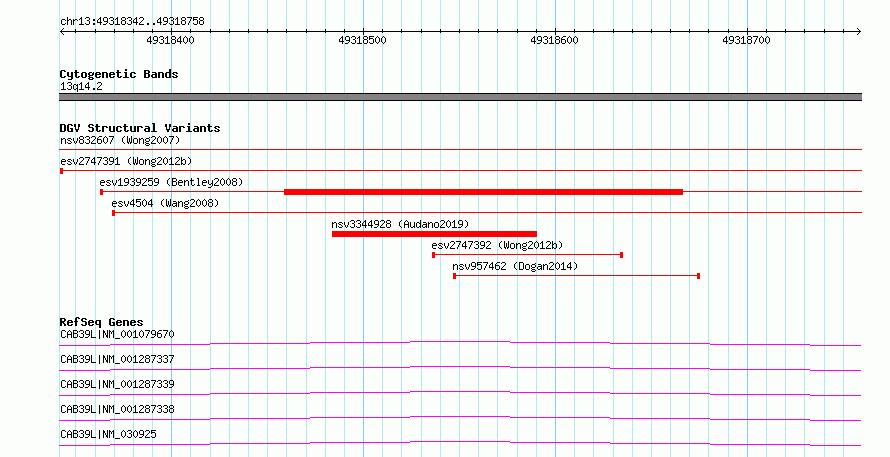890x457 pixels.
Task: Click the 49318400 ruler tick label
Action: [170, 40]
